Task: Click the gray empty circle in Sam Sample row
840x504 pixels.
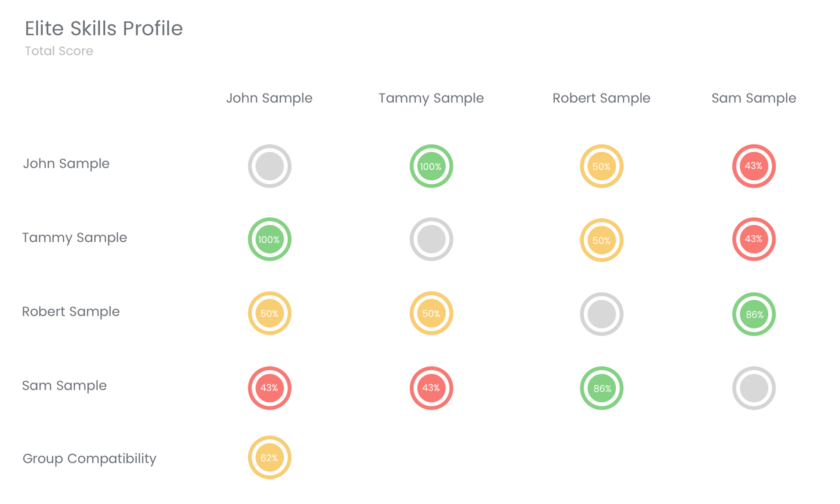Action: tap(754, 388)
